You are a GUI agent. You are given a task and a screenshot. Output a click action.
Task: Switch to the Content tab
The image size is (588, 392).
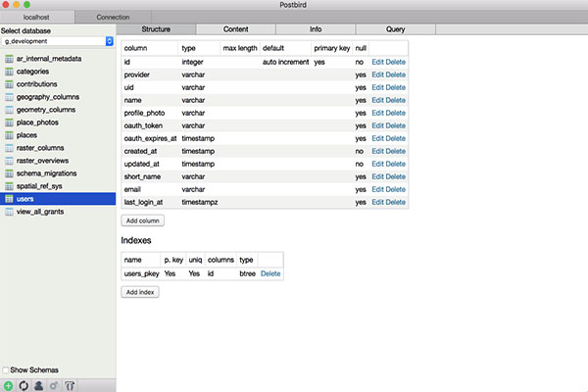click(236, 30)
